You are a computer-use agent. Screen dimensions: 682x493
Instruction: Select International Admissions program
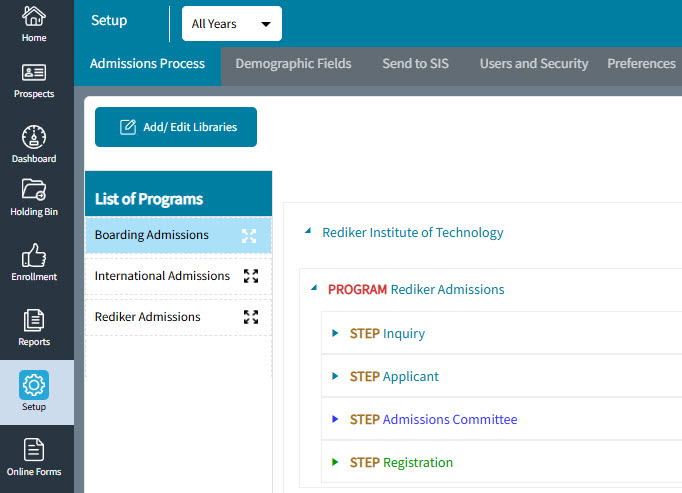pos(178,276)
